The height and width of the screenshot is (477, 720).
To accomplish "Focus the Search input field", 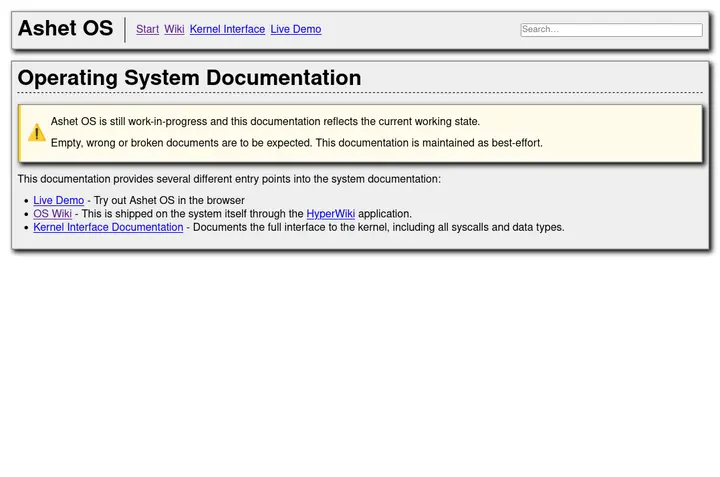I will point(611,30).
